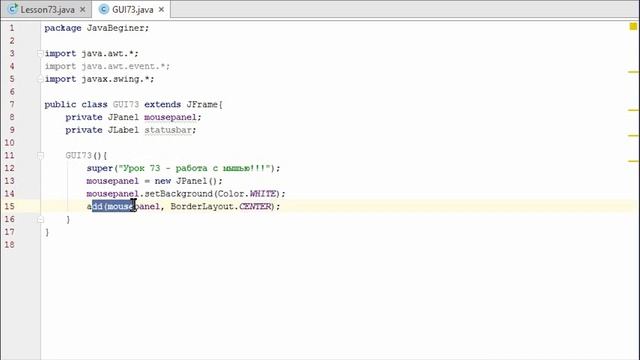Close the GUI73.java tab
640x360 pixels.
(161, 9)
